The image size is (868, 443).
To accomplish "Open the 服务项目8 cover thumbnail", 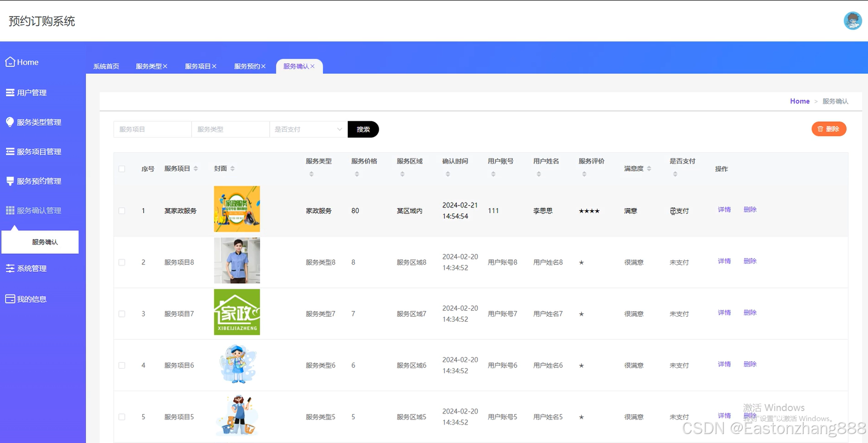I will point(237,260).
